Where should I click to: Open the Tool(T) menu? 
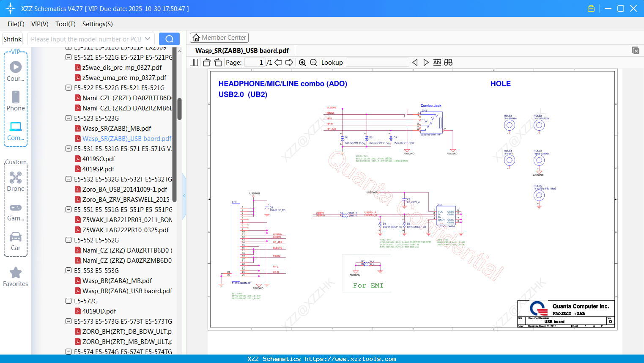pos(65,24)
